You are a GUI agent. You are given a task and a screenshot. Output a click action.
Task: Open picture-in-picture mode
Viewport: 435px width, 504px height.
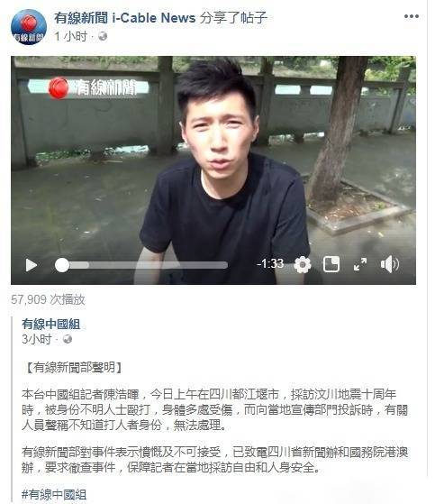(x=331, y=264)
